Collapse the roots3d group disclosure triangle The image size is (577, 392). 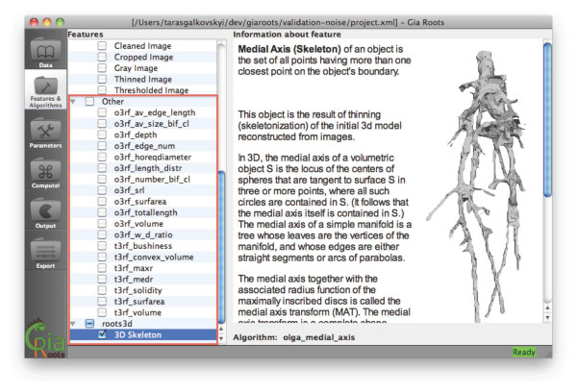pyautogui.click(x=73, y=324)
